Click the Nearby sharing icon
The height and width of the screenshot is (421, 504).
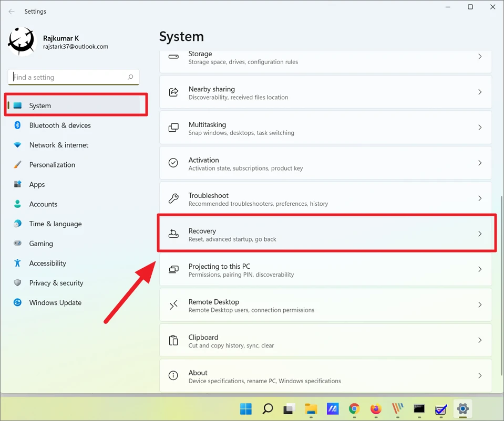click(x=173, y=92)
